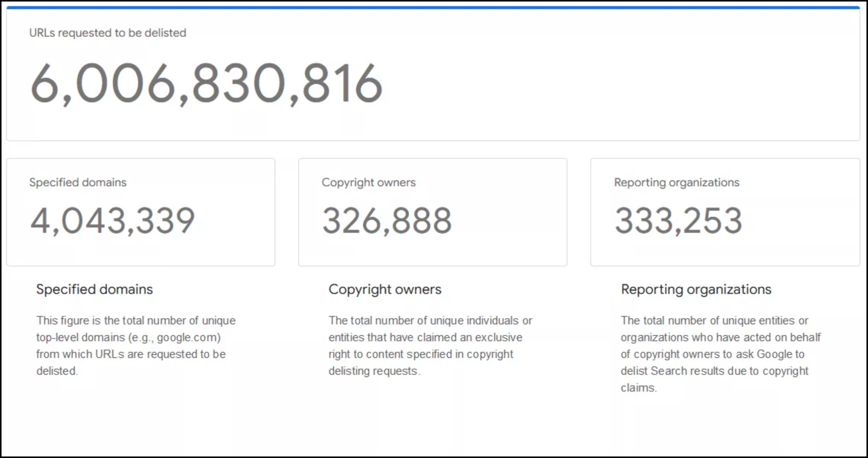Click the Copyright owners section heading
Image resolution: width=868 pixels, height=458 pixels.
(x=385, y=289)
